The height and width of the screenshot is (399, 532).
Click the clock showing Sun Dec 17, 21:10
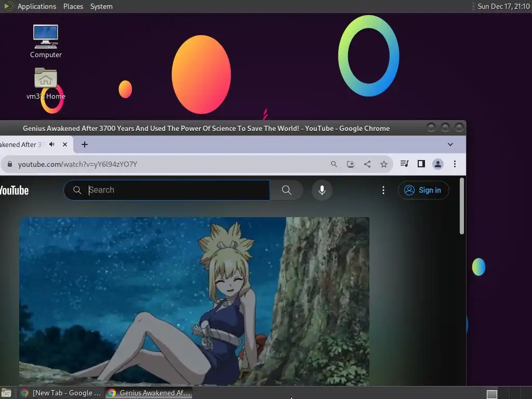point(503,6)
